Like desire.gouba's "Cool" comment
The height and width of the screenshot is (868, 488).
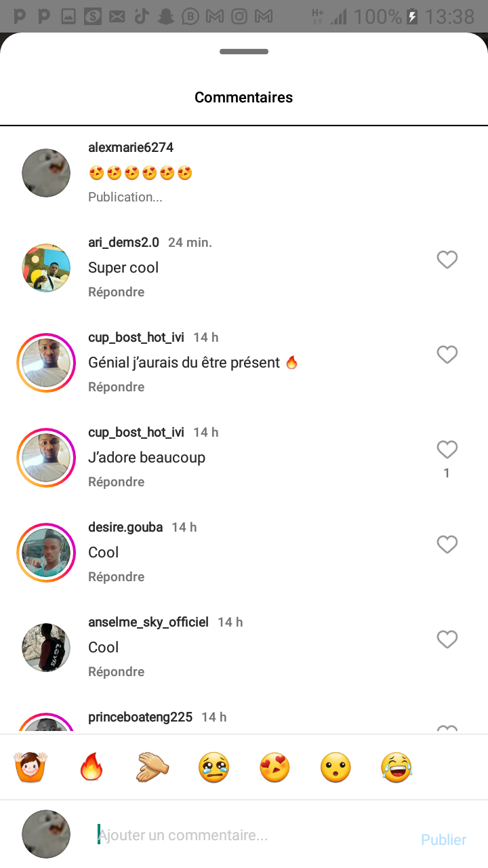coord(447,545)
